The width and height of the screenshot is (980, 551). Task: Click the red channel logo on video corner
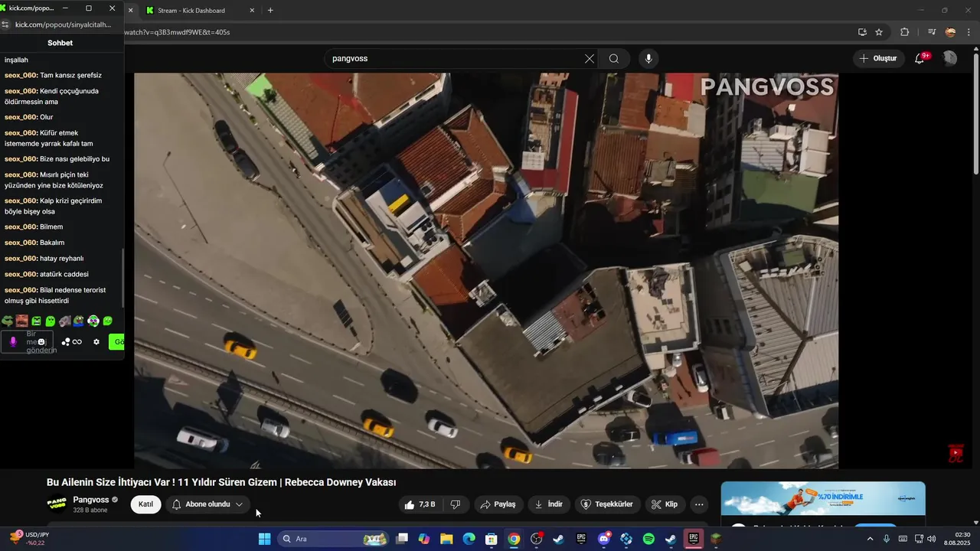point(955,454)
